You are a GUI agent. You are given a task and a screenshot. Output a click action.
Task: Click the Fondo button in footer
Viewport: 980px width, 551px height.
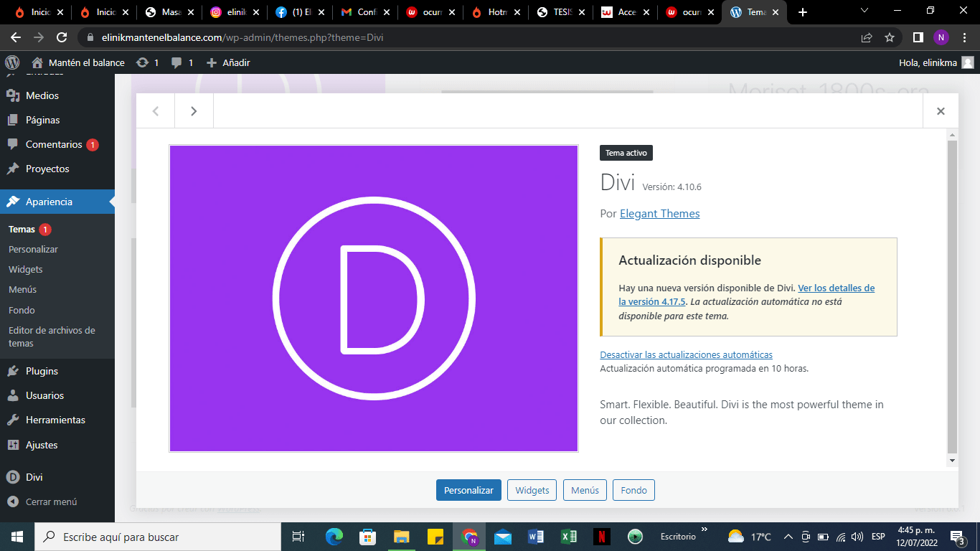point(633,490)
